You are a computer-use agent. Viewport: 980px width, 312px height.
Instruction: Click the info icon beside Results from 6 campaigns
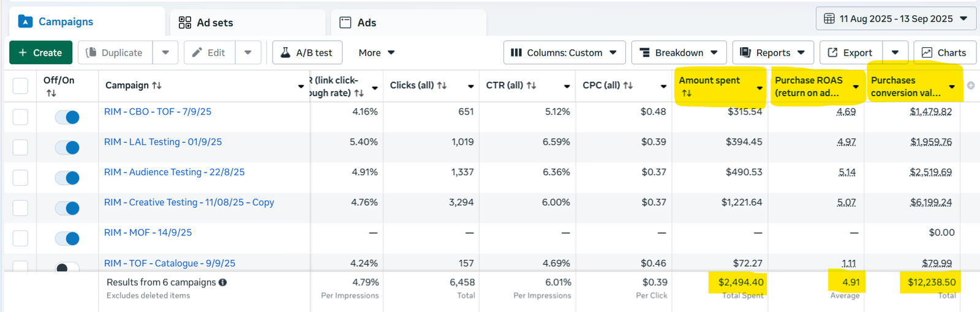tap(223, 283)
